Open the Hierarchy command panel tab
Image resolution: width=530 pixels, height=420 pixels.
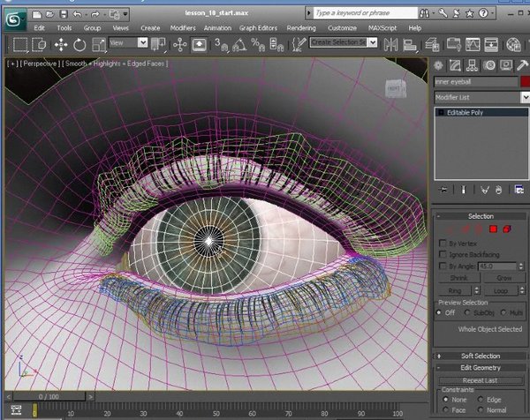pos(473,65)
